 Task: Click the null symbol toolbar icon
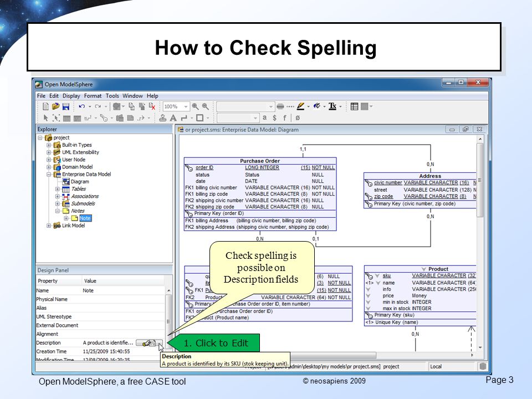[x=298, y=117]
